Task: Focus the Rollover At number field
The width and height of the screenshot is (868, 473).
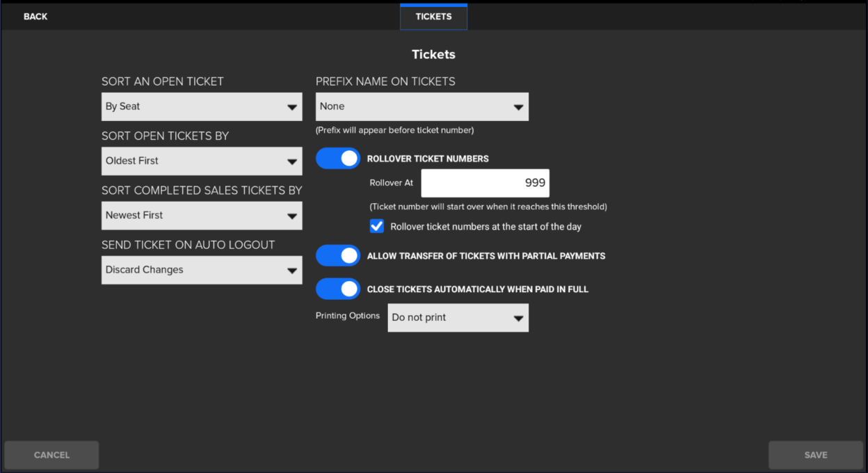Action: click(485, 183)
